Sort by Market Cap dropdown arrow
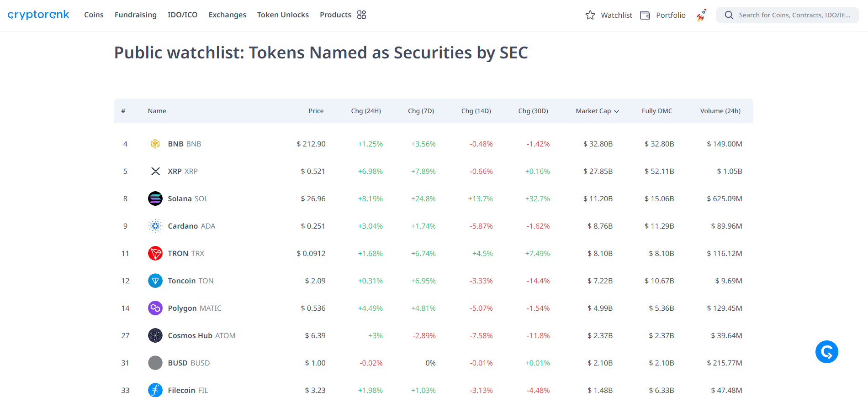Image resolution: width=868 pixels, height=397 pixels. [x=616, y=111]
